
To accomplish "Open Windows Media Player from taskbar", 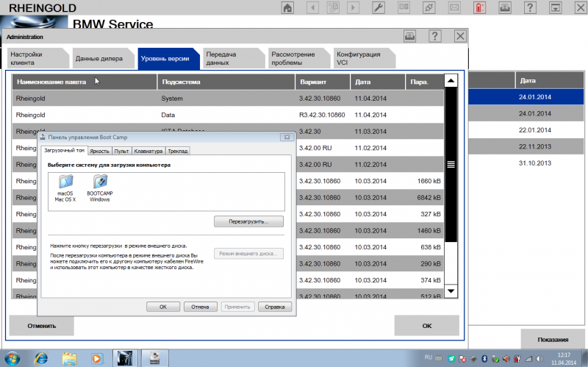I will pyautogui.click(x=97, y=358).
